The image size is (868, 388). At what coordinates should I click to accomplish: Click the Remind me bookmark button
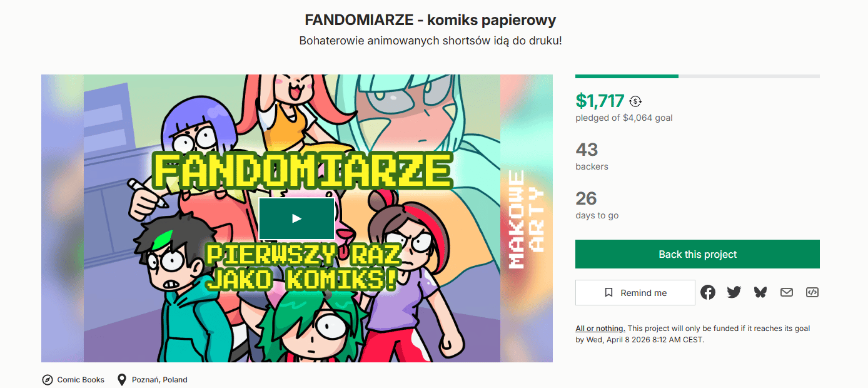coord(635,292)
